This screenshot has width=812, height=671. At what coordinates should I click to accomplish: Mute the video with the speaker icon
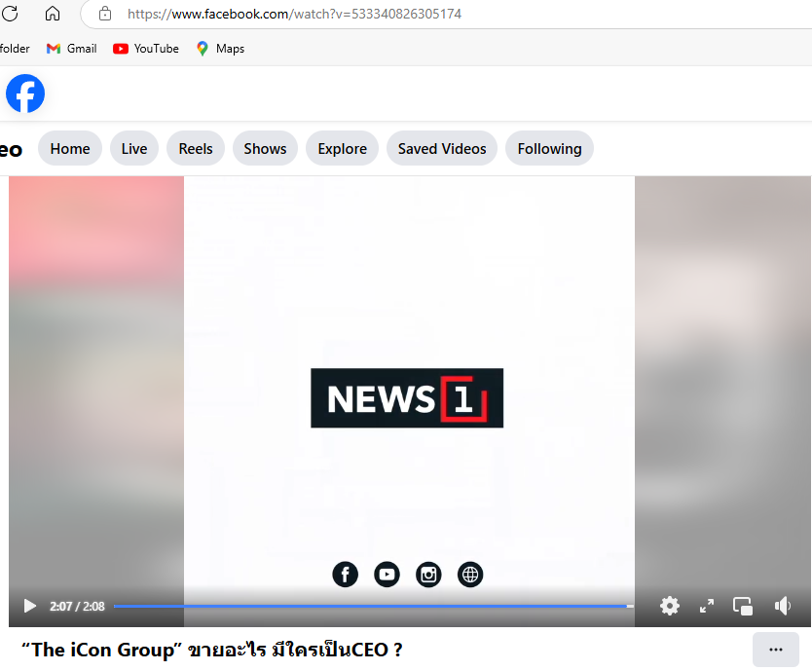pyautogui.click(x=783, y=606)
